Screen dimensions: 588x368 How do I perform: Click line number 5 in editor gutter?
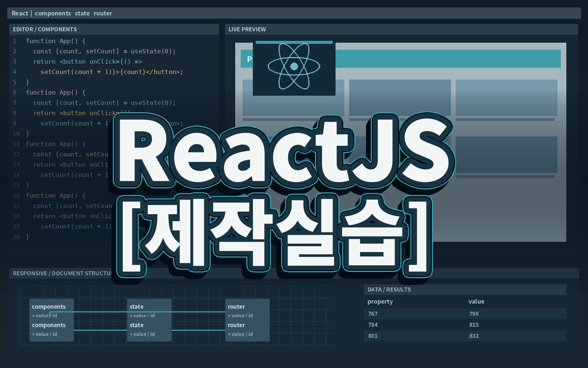pyautogui.click(x=15, y=82)
